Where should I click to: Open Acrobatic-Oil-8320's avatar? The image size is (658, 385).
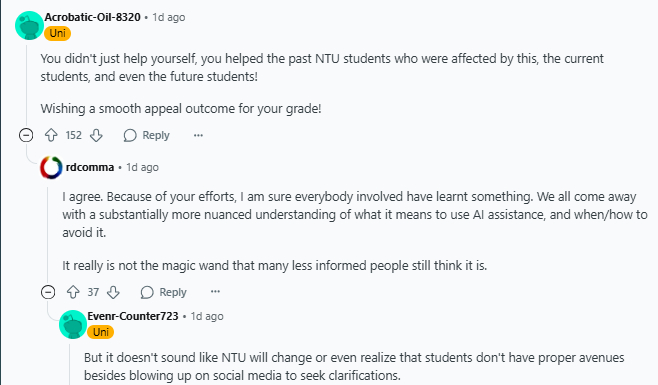(29, 25)
